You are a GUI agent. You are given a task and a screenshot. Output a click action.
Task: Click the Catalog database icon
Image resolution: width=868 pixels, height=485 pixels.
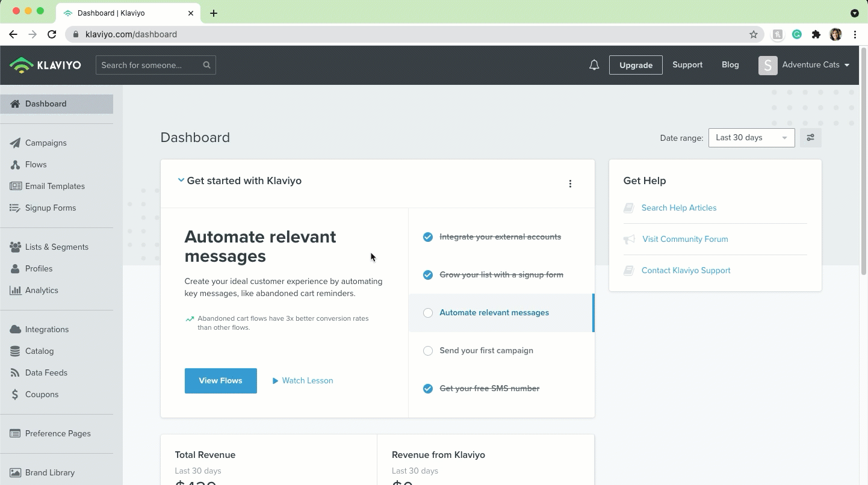(x=16, y=351)
